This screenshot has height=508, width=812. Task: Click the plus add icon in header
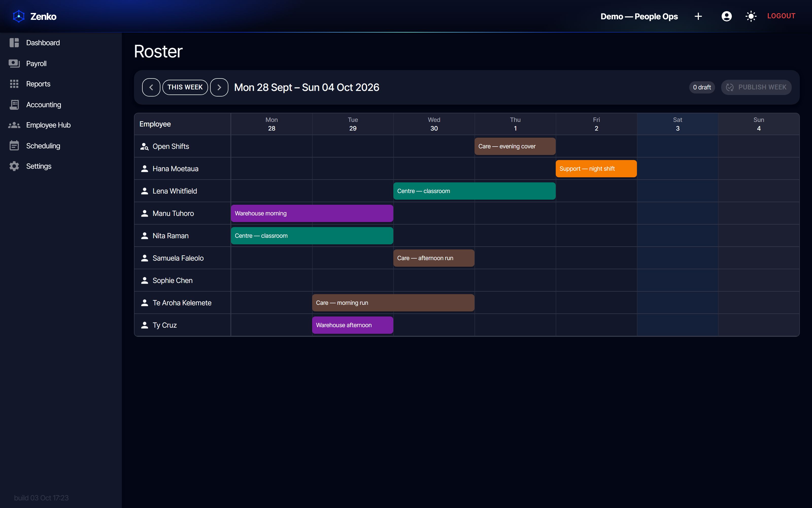pyautogui.click(x=698, y=16)
